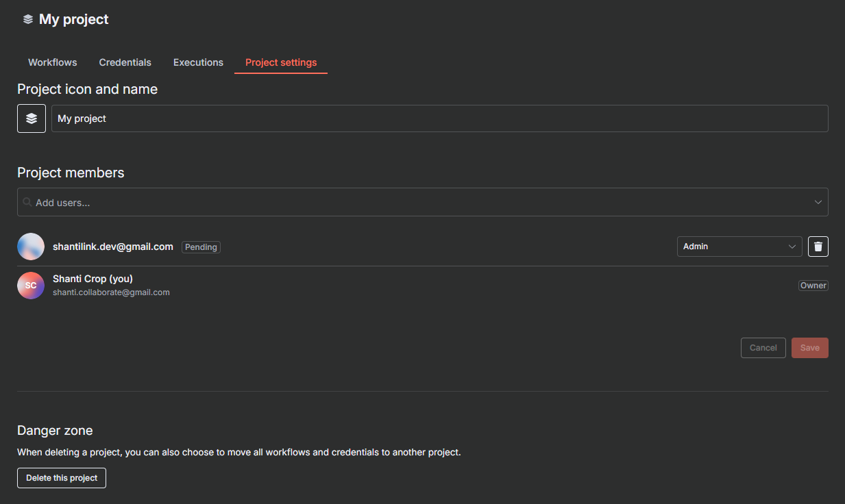Viewport: 845px width, 504px height.
Task: Click the avatar of shantilink.dev@gmail.com
Action: click(31, 247)
